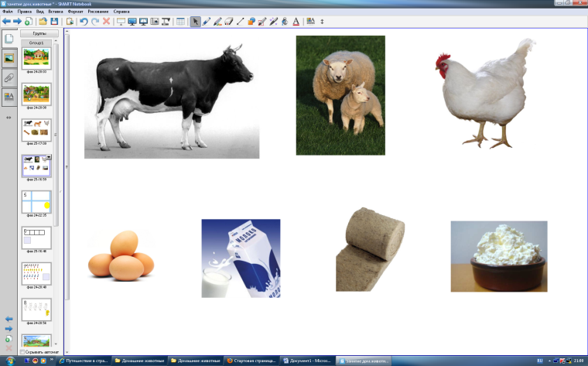Undo the last action

click(x=84, y=22)
